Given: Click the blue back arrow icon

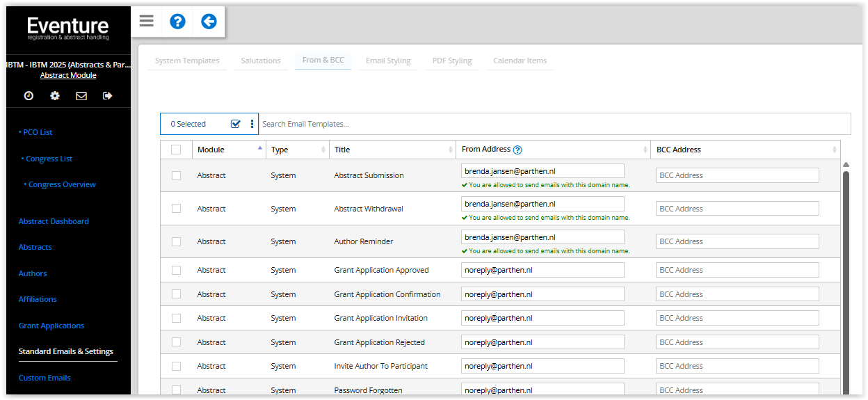Looking at the screenshot, I should (209, 22).
